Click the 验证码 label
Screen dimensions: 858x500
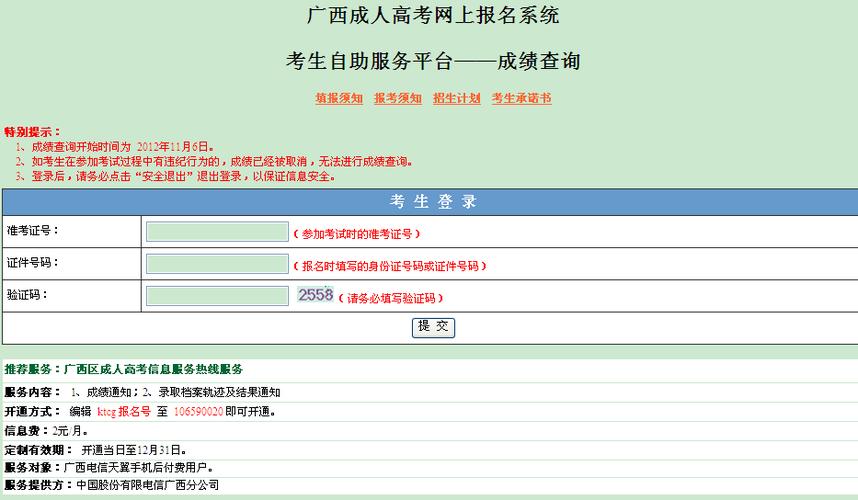27,295
